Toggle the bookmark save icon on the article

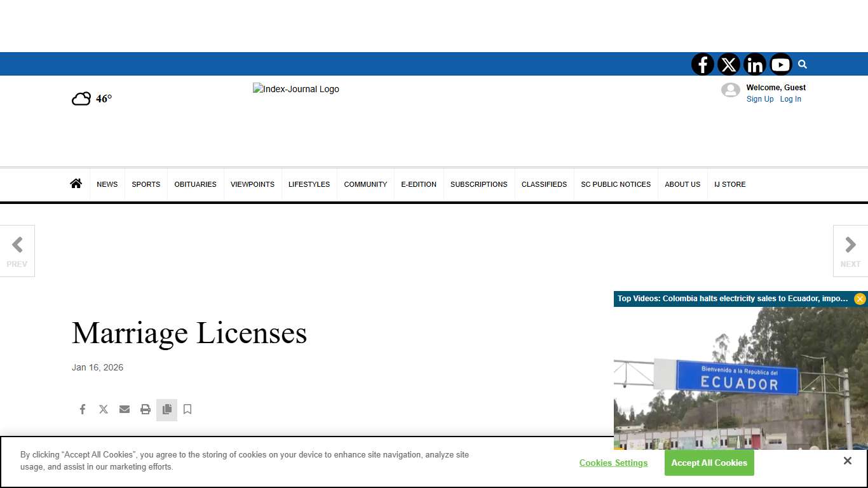(187, 409)
